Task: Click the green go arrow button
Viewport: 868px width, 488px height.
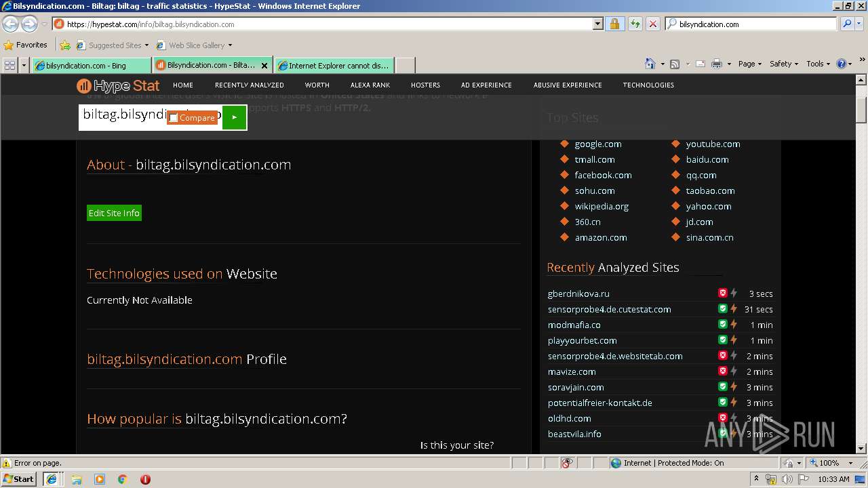Action: pyautogui.click(x=234, y=117)
